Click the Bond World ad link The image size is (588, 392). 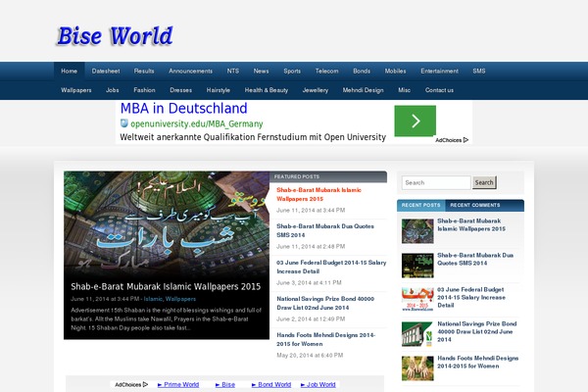(271, 384)
